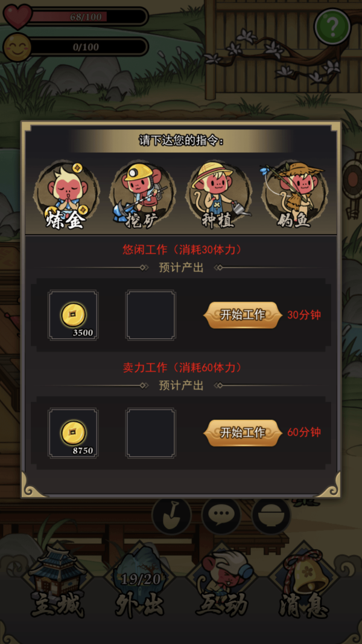362x644 pixels.
Task: Open help via green question mark
Action: point(332,27)
